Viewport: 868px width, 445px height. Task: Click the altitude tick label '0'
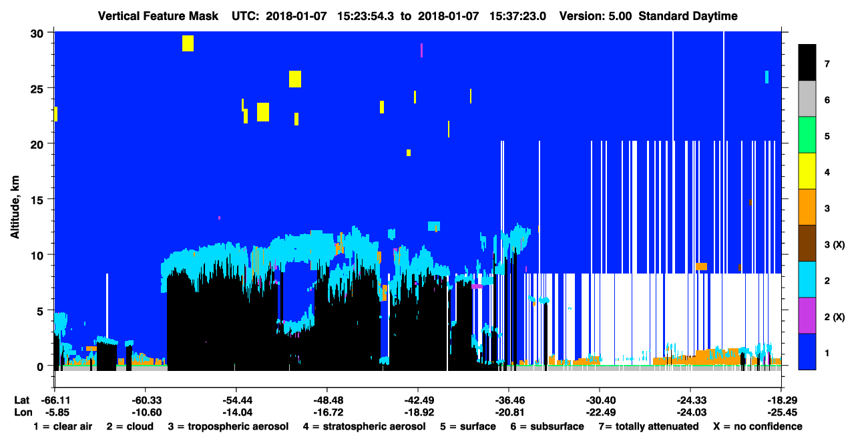tap(41, 366)
